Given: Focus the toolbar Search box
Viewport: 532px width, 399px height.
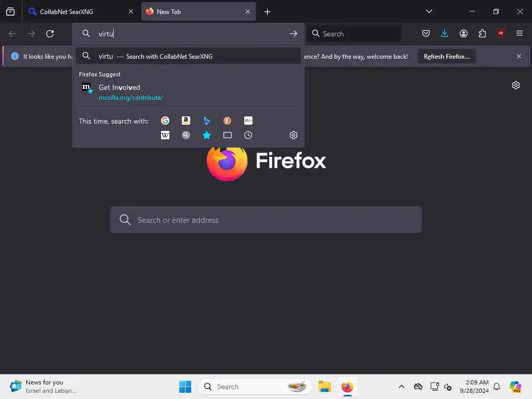Looking at the screenshot, I should (354, 34).
